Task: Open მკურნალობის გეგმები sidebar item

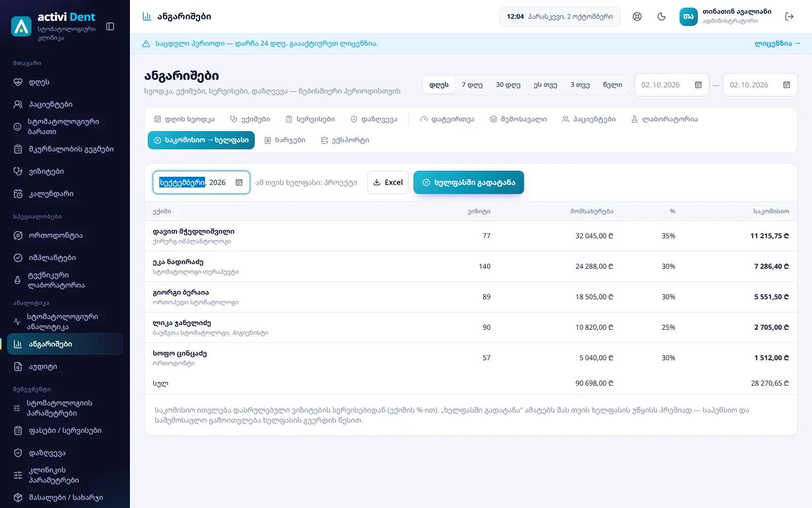Action: 65,149
